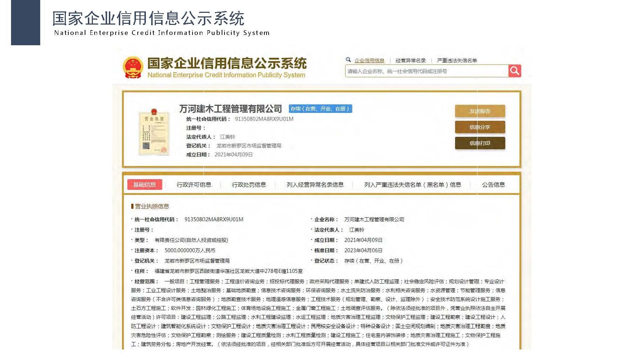Click the 信息打印 button
Screen dimensions: 644x363
(x=480, y=143)
